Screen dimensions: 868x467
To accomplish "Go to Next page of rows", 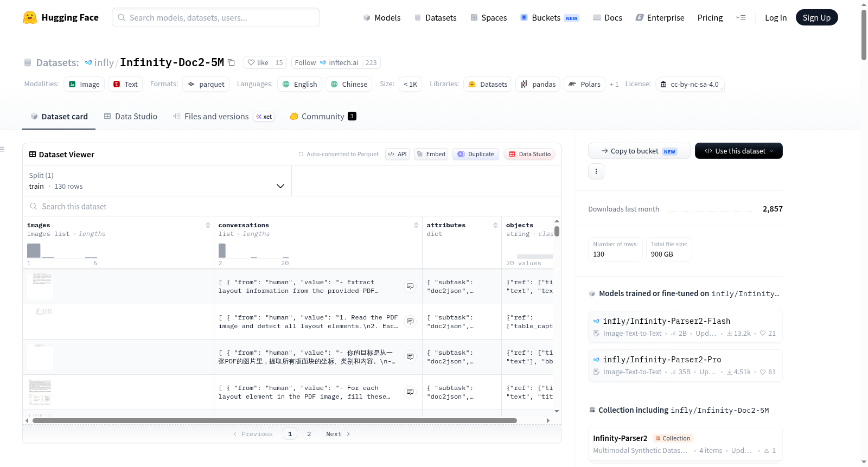I will 338,434.
